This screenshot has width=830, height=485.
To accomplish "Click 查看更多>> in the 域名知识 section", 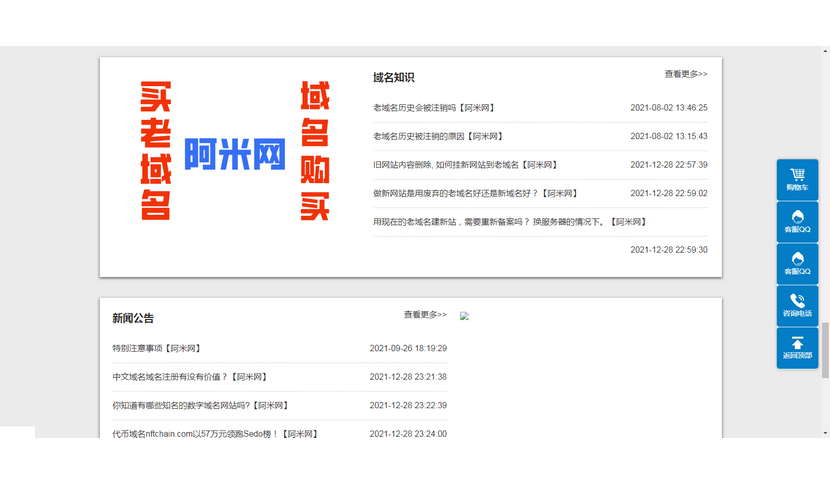I will (x=686, y=74).
